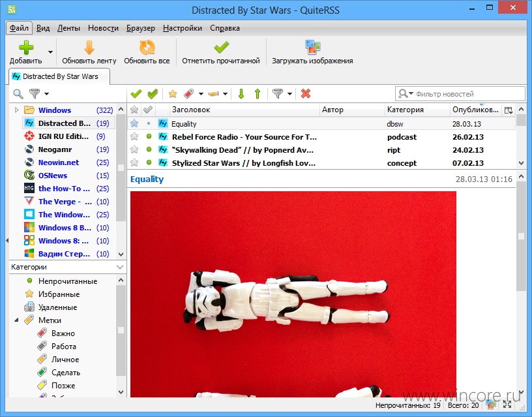Viewport: 532px width, 417px height.
Task: Hide feeds panel with left edge arrow
Action: pyautogui.click(x=7, y=240)
